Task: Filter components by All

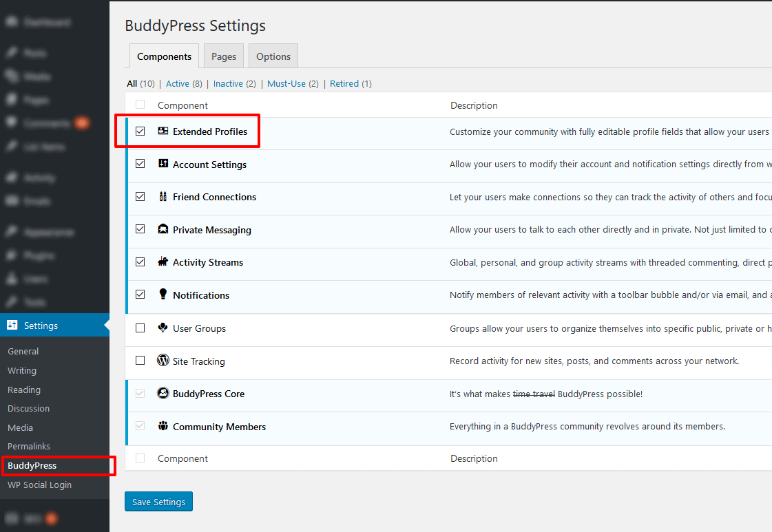Action: point(132,84)
